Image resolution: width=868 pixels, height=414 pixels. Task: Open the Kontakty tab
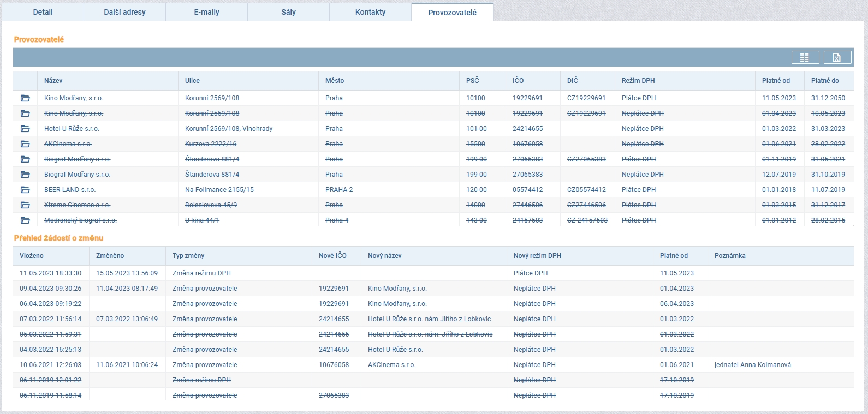[370, 12]
